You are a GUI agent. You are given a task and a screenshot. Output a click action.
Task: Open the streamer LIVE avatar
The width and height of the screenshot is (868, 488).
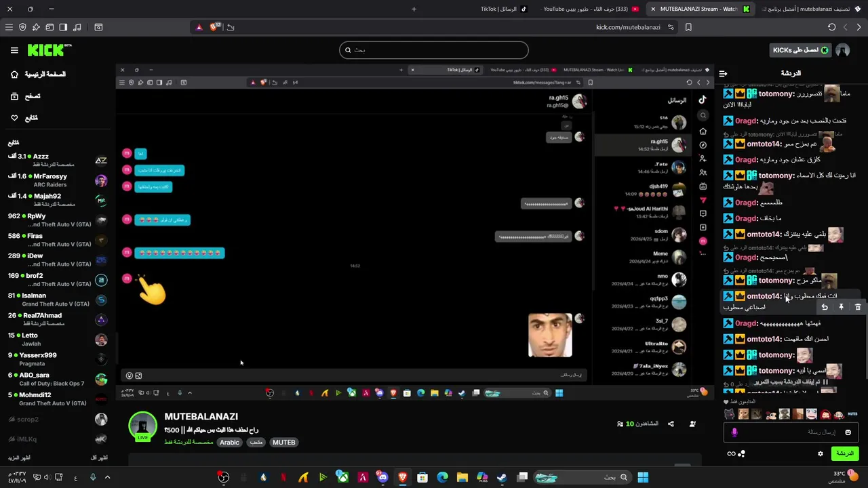tap(143, 426)
